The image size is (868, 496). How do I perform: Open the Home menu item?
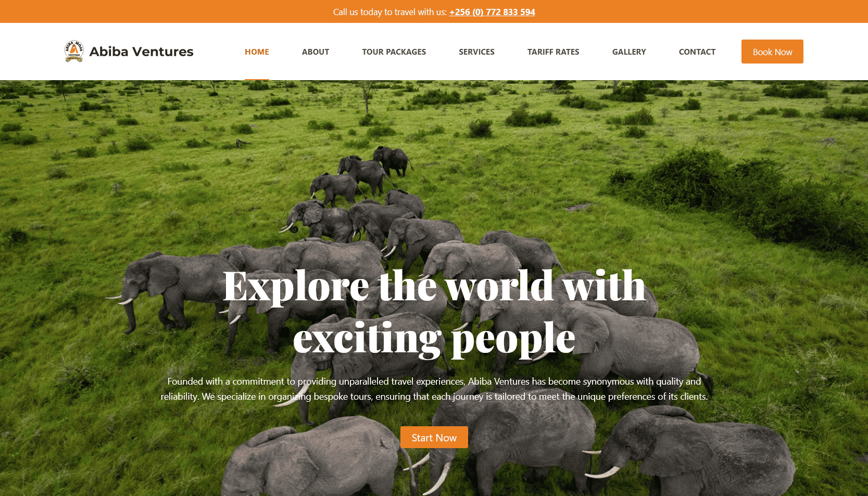coord(257,52)
